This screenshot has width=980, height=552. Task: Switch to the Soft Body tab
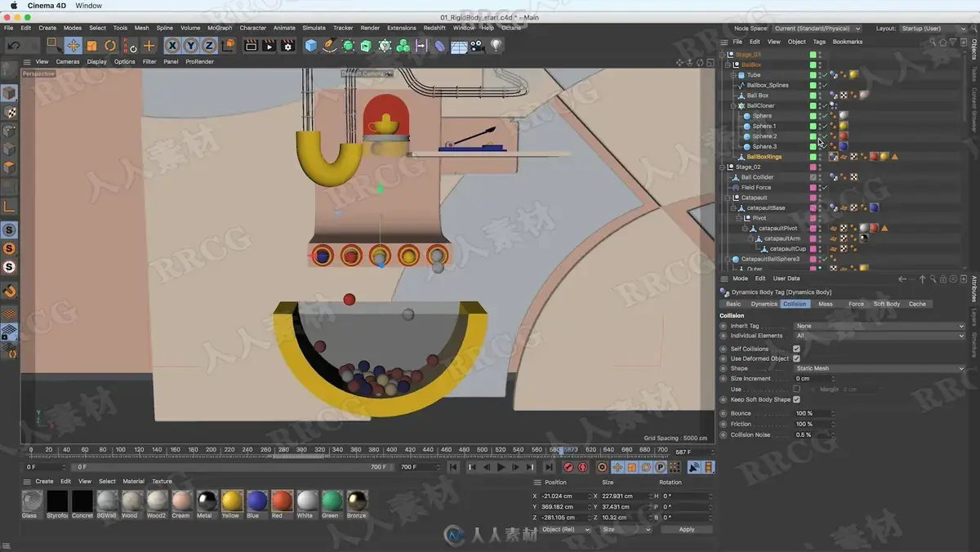tap(886, 304)
